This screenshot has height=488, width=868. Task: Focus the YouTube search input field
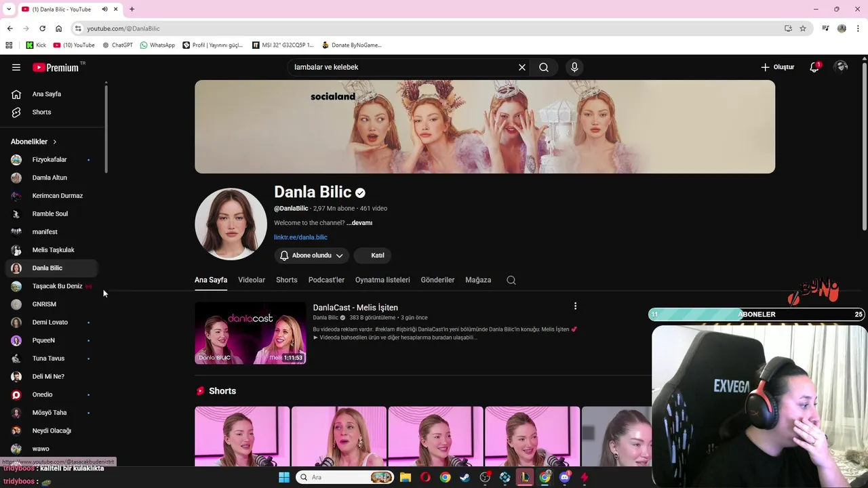coord(403,67)
